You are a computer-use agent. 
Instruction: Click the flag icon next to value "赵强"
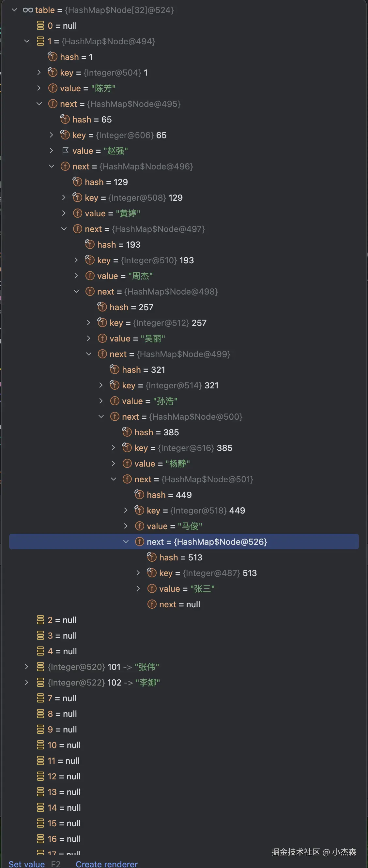tap(65, 151)
